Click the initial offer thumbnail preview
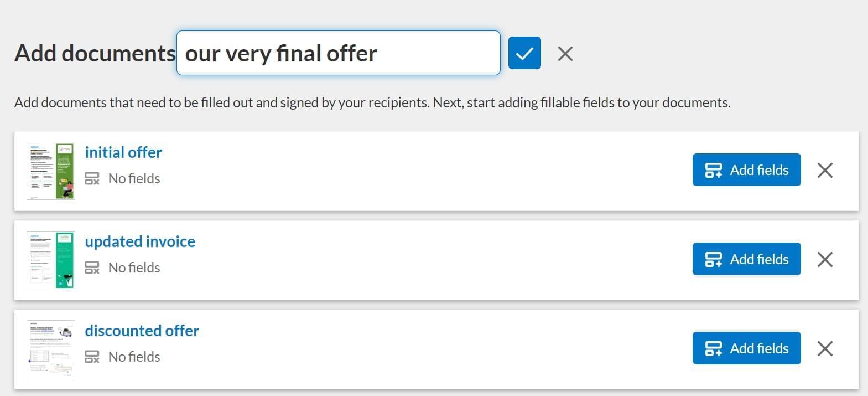The height and width of the screenshot is (396, 868). (51, 171)
